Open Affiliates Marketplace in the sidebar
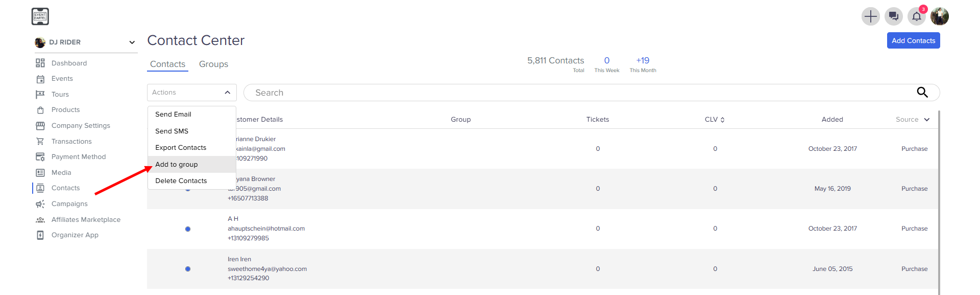 pyautogui.click(x=86, y=220)
